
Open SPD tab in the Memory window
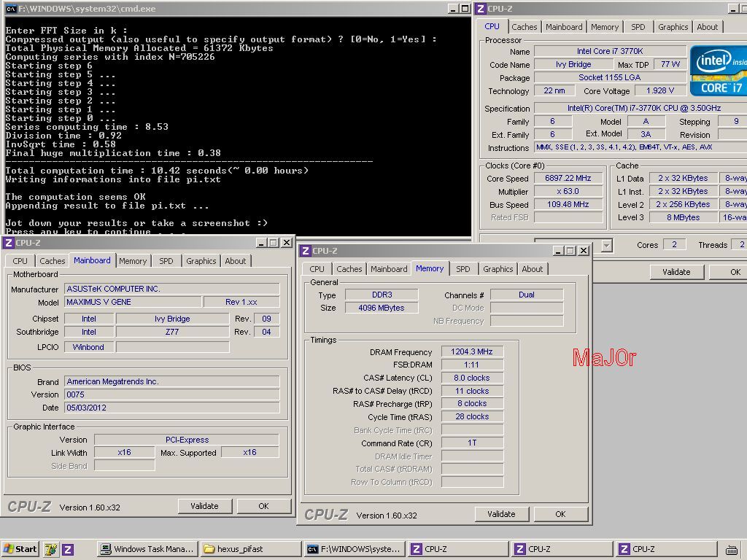pos(463,269)
